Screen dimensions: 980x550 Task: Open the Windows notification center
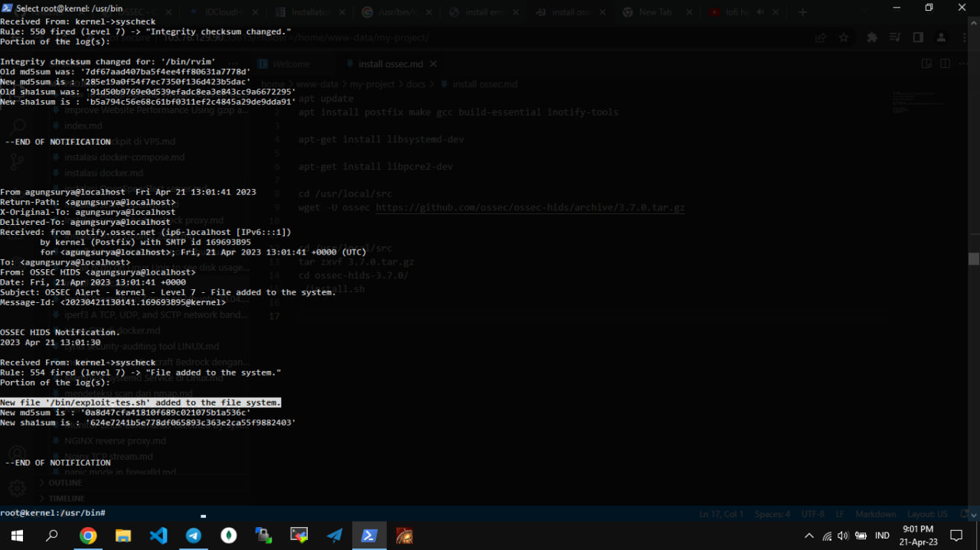tap(956, 535)
